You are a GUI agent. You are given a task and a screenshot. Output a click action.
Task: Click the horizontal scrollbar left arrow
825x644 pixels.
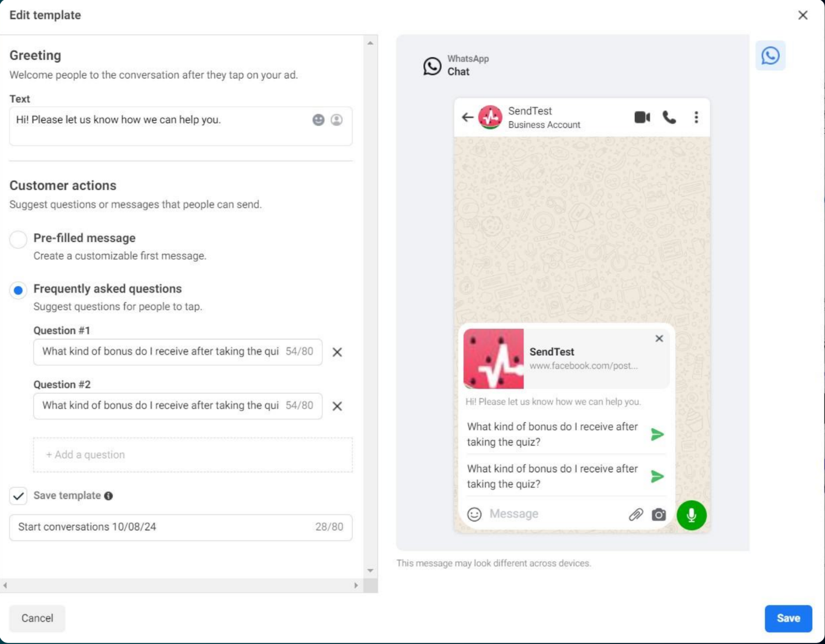5,585
